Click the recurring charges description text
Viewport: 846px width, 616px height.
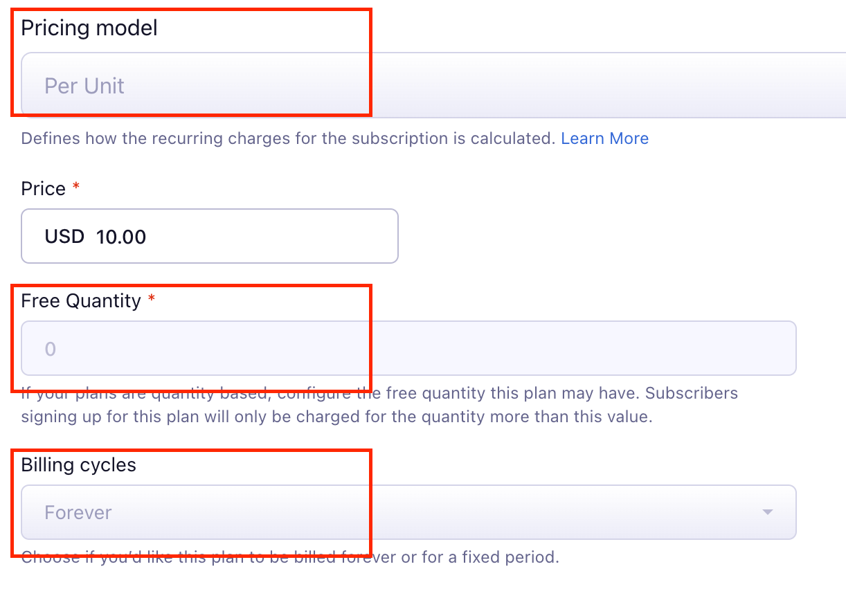288,138
